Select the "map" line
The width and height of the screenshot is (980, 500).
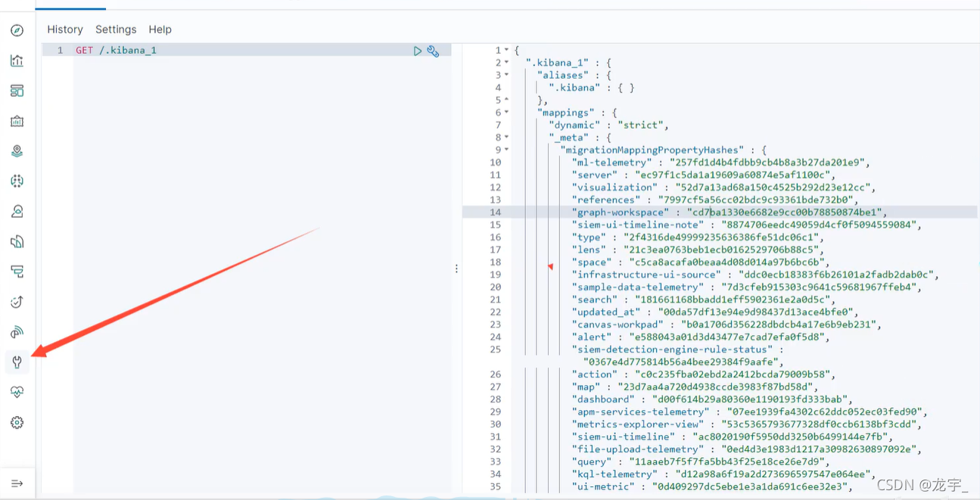point(695,387)
